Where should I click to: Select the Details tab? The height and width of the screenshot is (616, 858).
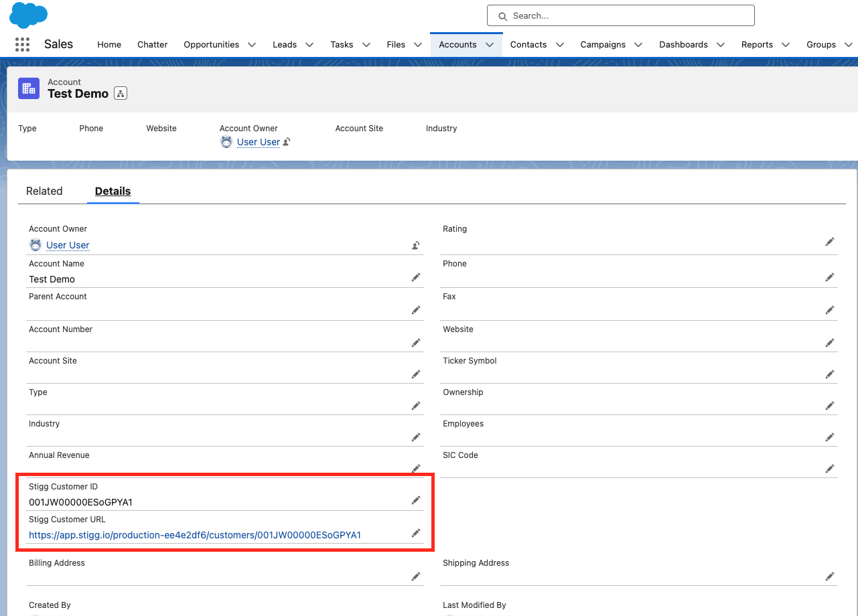point(113,191)
